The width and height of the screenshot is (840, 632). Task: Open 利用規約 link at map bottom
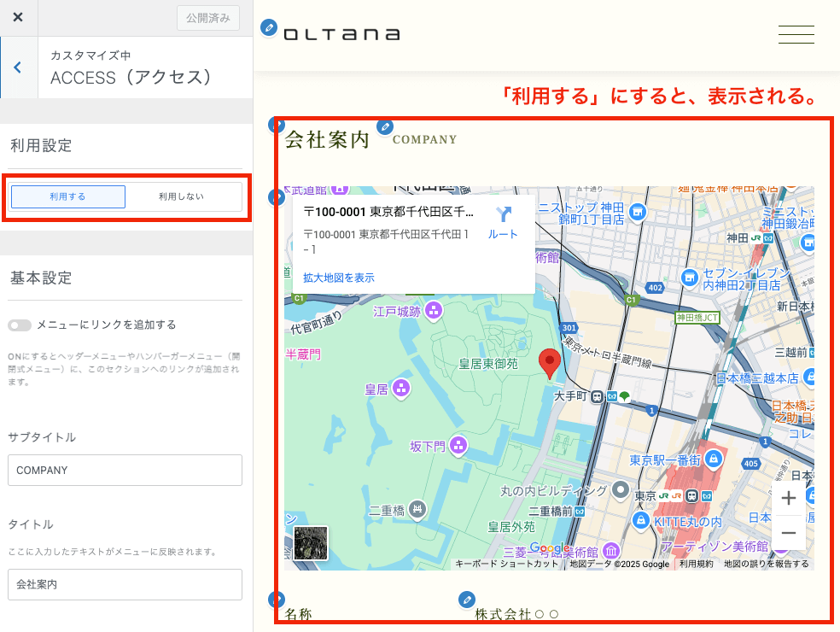pyautogui.click(x=697, y=564)
